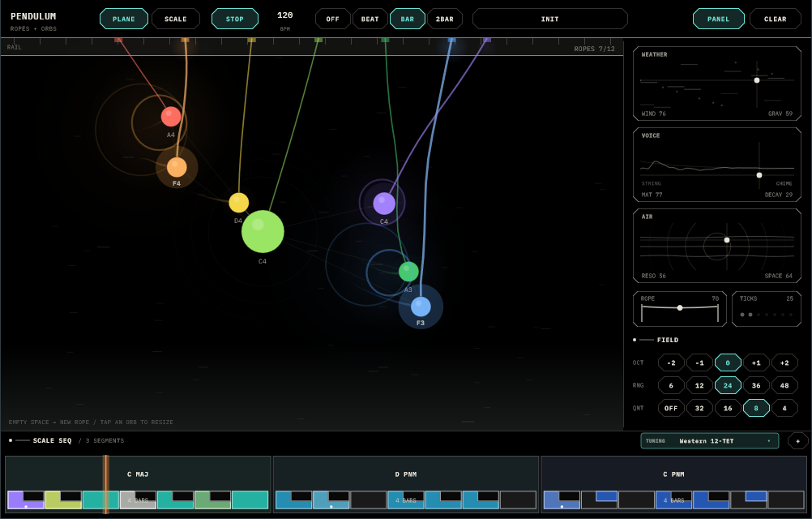Add a segment with the plus button

tap(797, 441)
